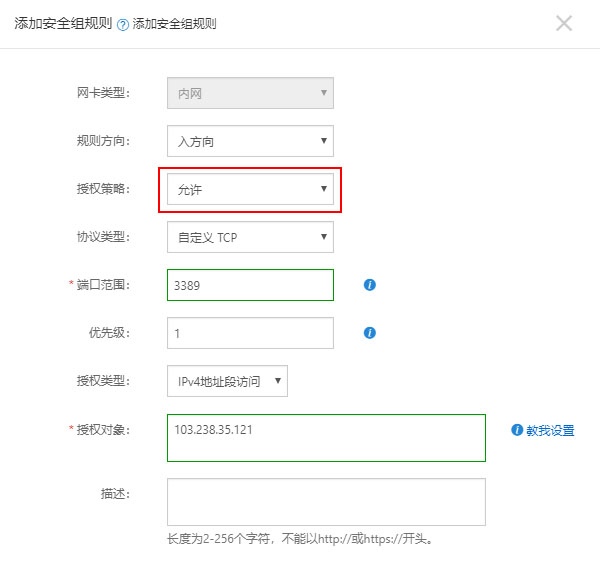Viewport: 600px width, 574px height.
Task: Open the 授权策略 dropdown showing 允许
Action: 250,189
